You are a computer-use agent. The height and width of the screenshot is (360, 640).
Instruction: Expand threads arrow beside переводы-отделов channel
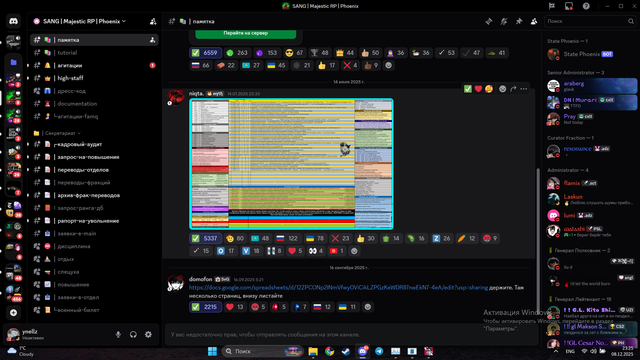tap(28, 170)
